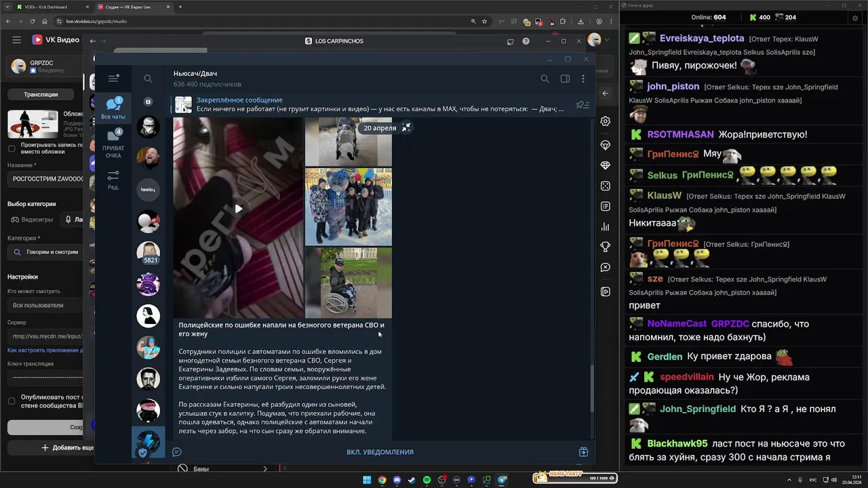Open the archived chats lock icon

148,102
